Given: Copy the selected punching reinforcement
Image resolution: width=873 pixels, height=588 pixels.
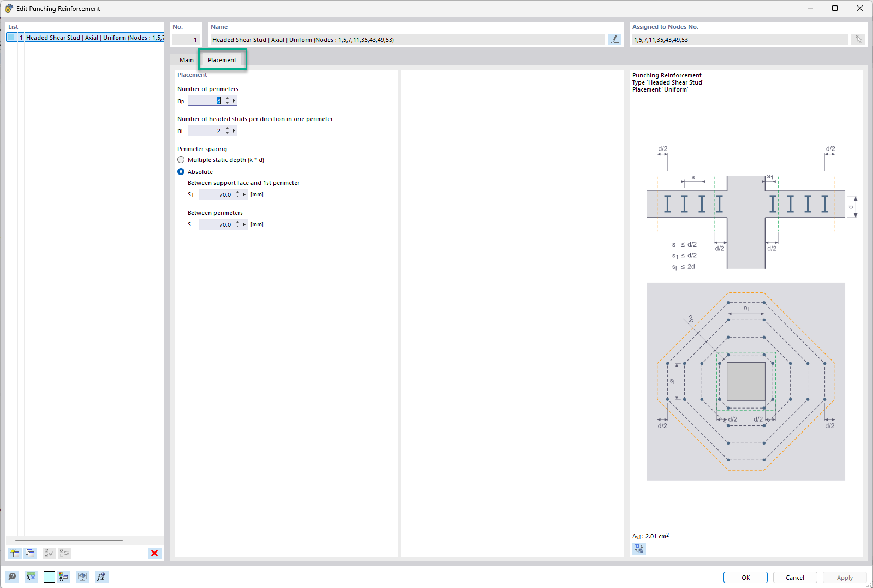Looking at the screenshot, I should 30,553.
